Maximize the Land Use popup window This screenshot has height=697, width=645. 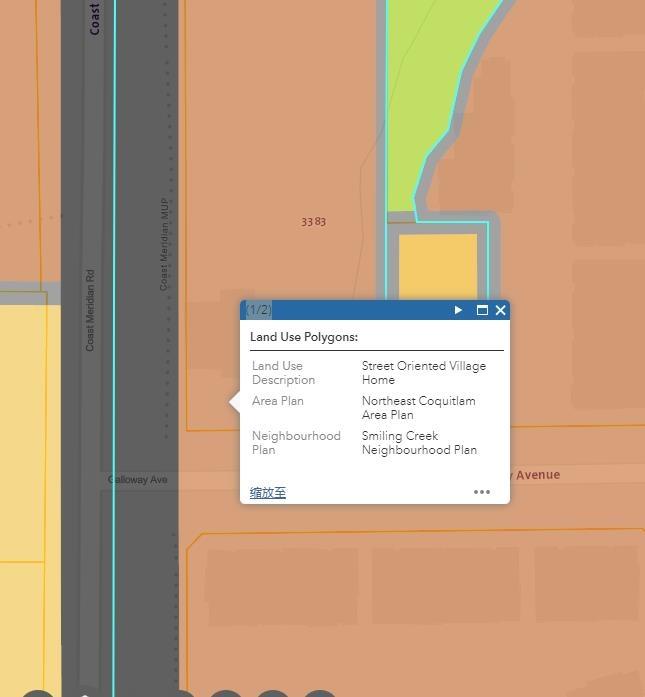coord(482,310)
